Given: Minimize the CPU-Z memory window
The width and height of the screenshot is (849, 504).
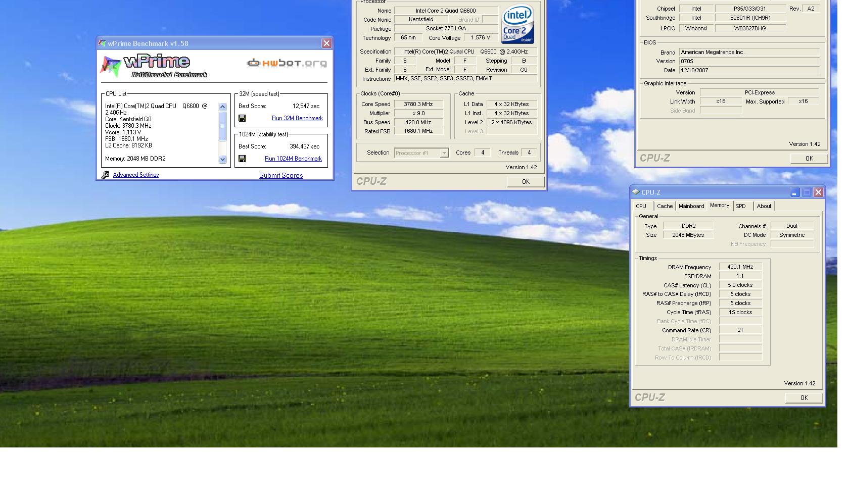Looking at the screenshot, I should pyautogui.click(x=795, y=192).
